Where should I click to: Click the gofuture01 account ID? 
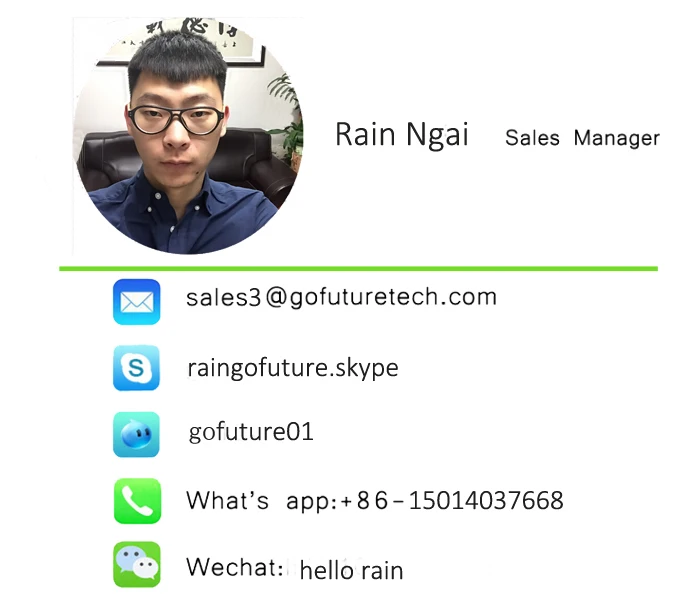pos(251,432)
